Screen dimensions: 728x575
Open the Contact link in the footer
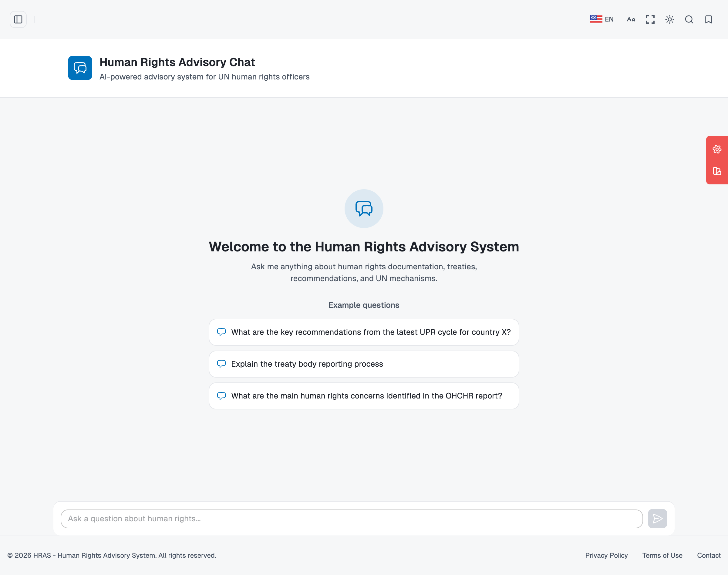pyautogui.click(x=709, y=556)
